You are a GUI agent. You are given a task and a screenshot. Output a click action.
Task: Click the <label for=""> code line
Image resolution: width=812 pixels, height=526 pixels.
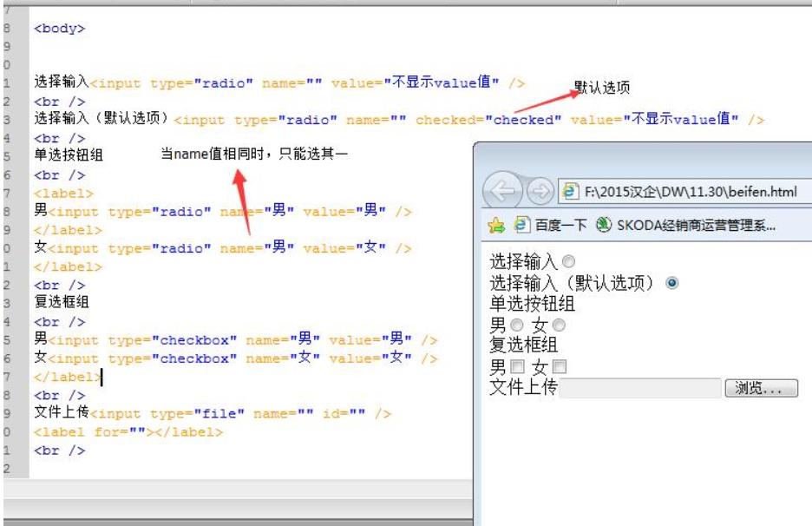pyautogui.click(x=128, y=432)
